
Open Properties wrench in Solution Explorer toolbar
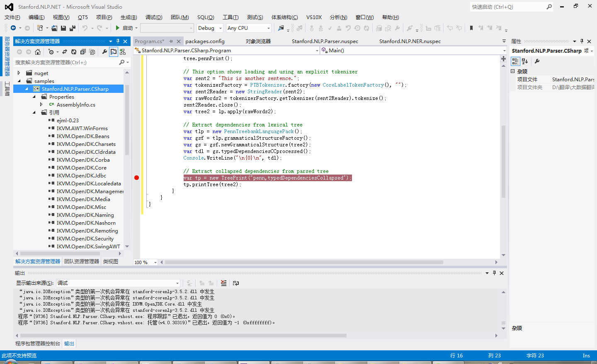tap(104, 52)
